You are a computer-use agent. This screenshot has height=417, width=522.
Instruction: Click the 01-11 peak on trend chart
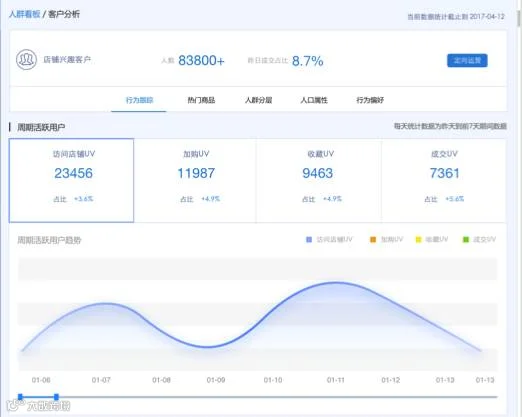[x=336, y=283]
